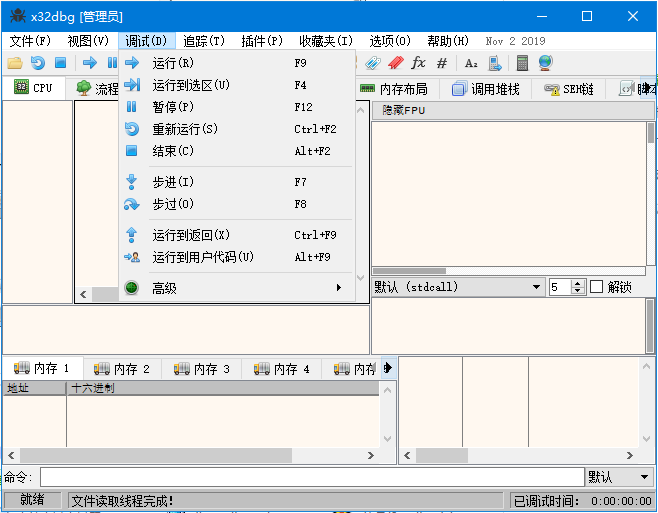Viewport: 658px width, 513px height.
Task: Click the 隐藏FPU button
Action: tap(513, 110)
